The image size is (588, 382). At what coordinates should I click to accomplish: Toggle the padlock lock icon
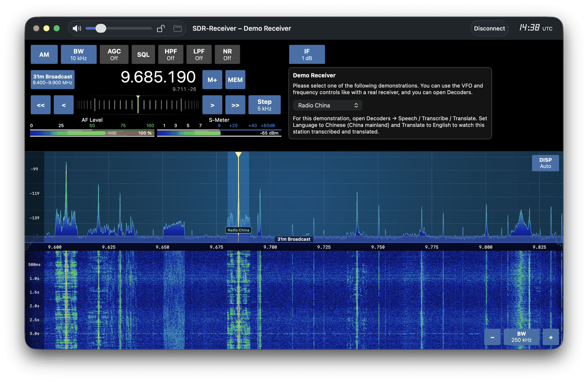click(x=161, y=29)
